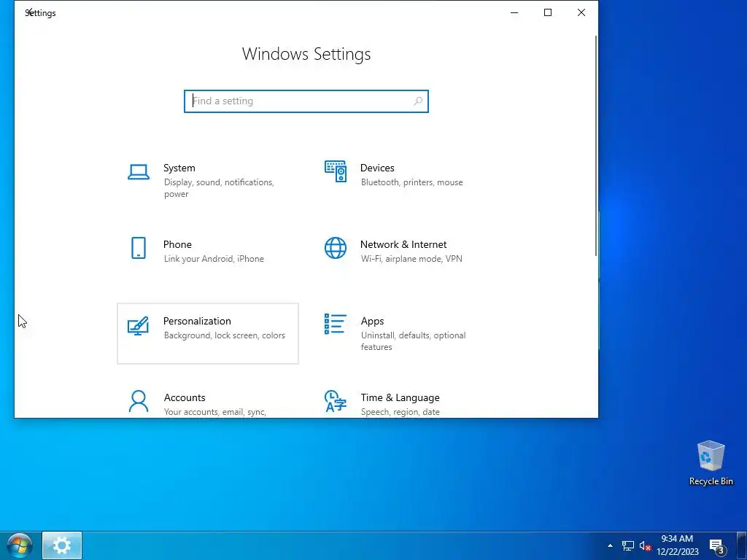Click inside the Find a setting field

coord(306,101)
